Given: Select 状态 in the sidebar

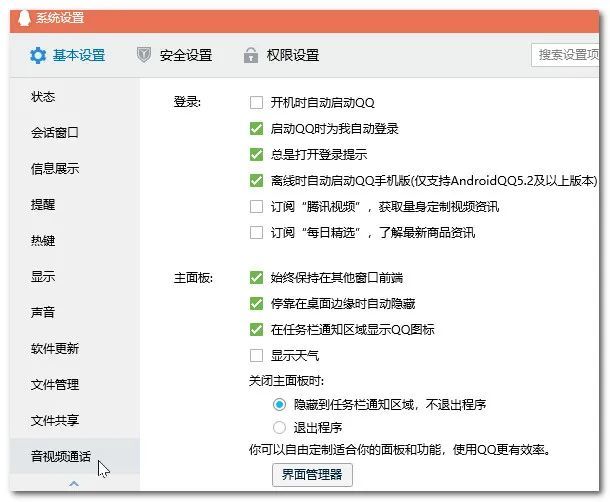Looking at the screenshot, I should (x=43, y=97).
